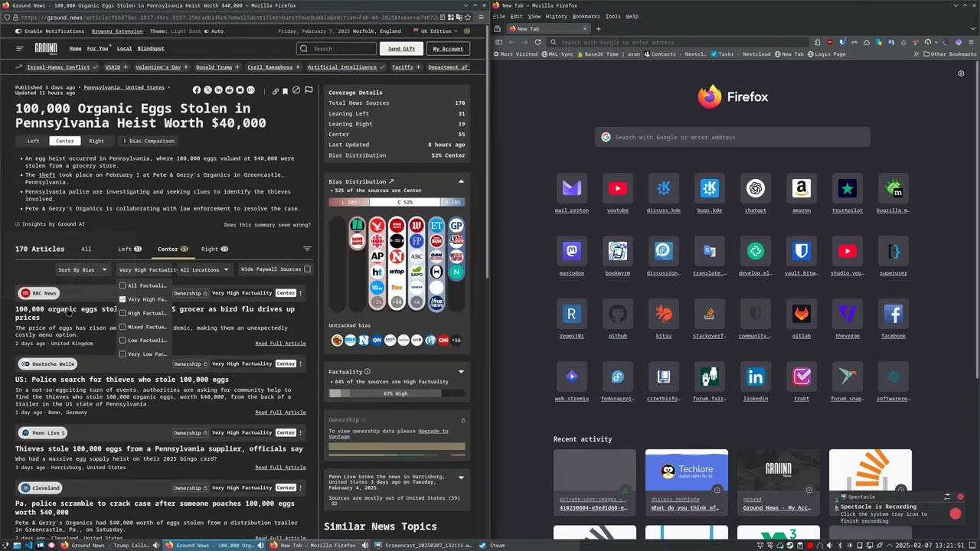Click the My Account button
The image size is (980, 551).
448,49
